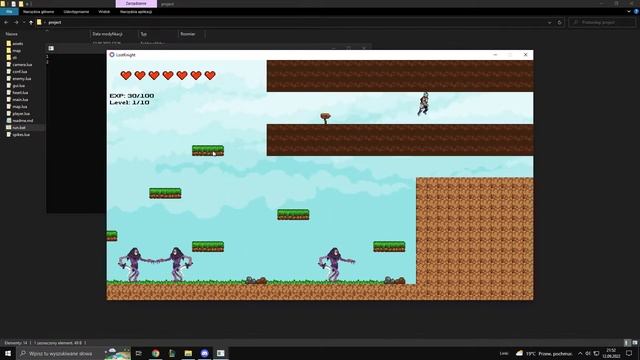Screen dimensions: 640x360
Task: Go back in File Explorer navigation
Action: (6, 22)
